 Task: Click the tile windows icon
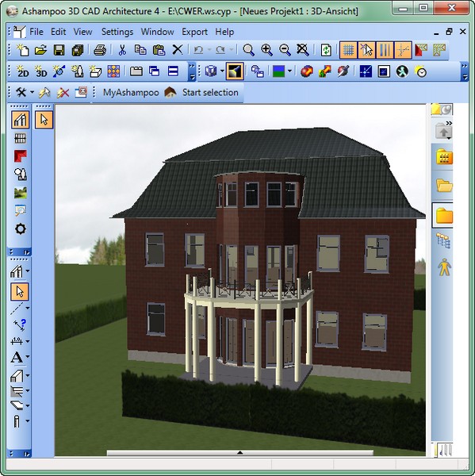173,71
